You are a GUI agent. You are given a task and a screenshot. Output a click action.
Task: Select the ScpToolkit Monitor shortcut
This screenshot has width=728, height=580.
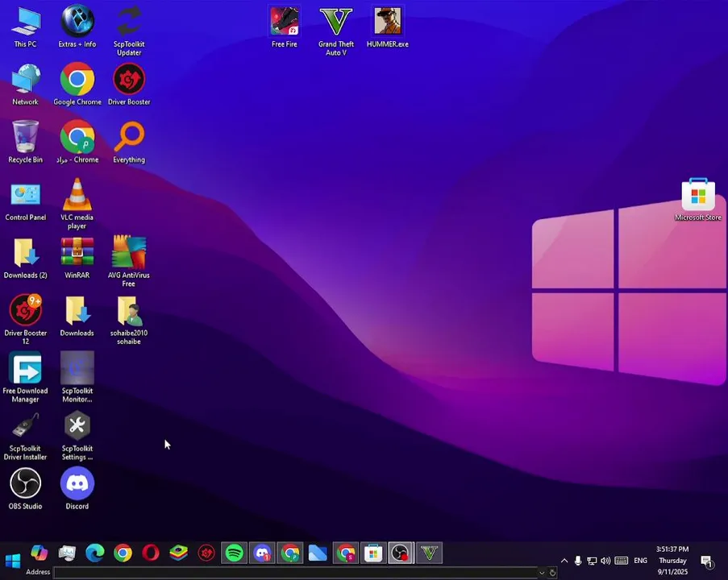point(77,378)
